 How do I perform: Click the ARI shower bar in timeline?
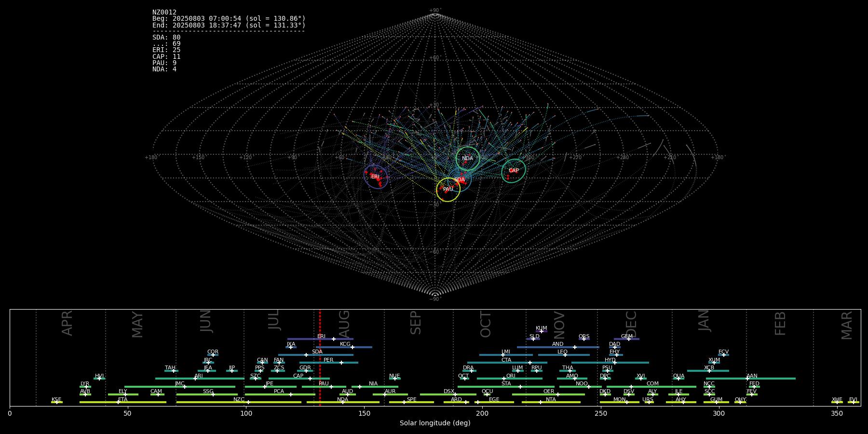200,379
